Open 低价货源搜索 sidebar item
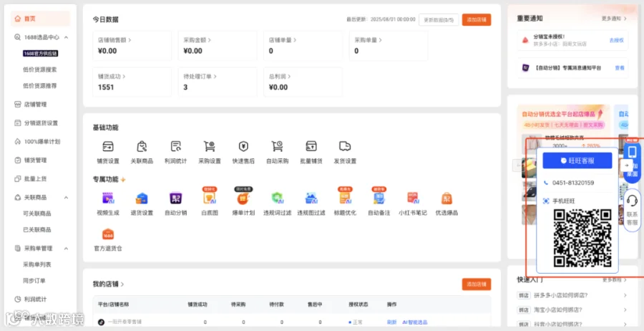 (x=40, y=69)
